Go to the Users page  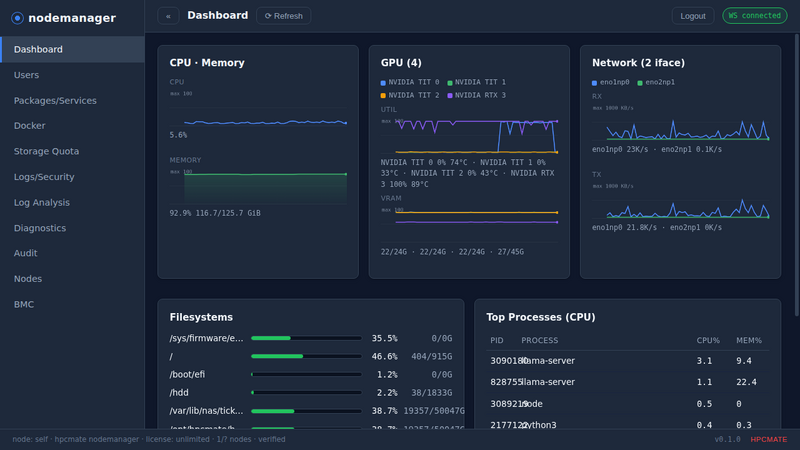[72, 75]
